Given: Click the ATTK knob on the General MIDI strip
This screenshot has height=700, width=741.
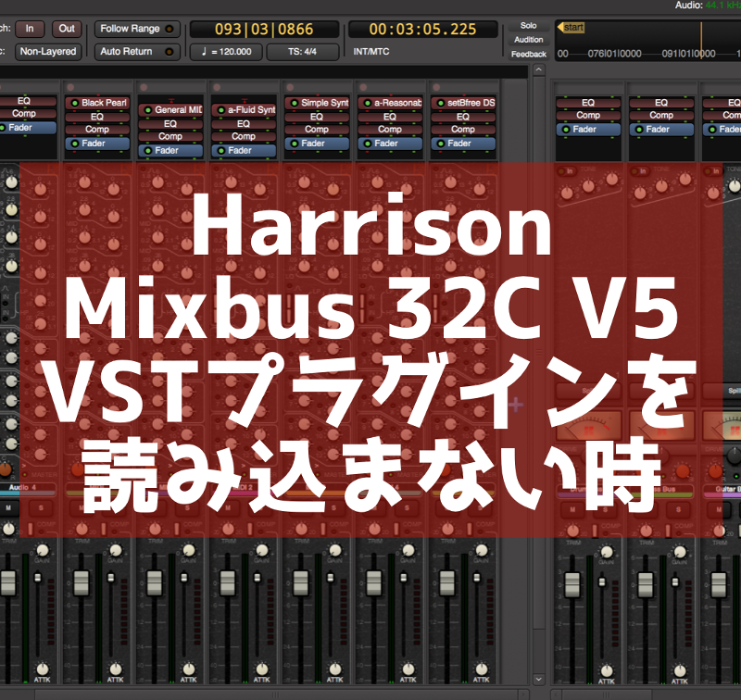Looking at the screenshot, I should [x=189, y=669].
